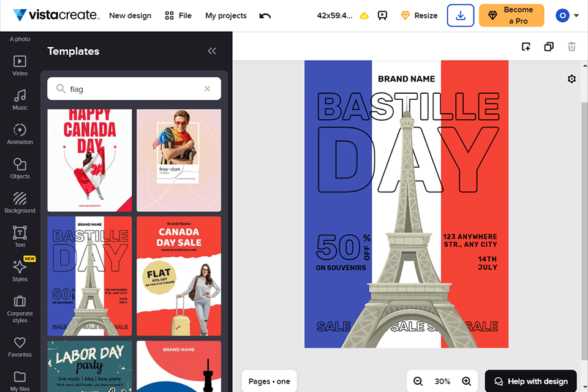588x392 pixels.
Task: Open the Animation sidebar panel
Action: click(x=20, y=134)
